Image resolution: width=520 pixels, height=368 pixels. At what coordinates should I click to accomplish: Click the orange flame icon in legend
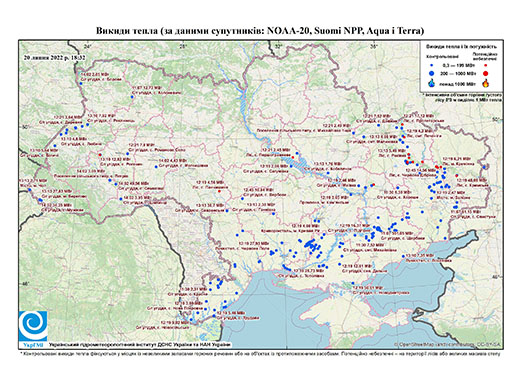coord(486,83)
